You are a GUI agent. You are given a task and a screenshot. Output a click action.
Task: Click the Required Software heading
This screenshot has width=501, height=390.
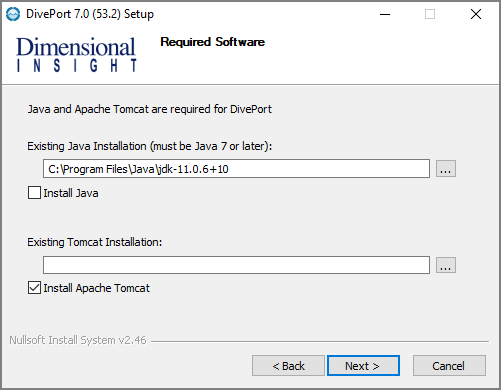[x=212, y=42]
